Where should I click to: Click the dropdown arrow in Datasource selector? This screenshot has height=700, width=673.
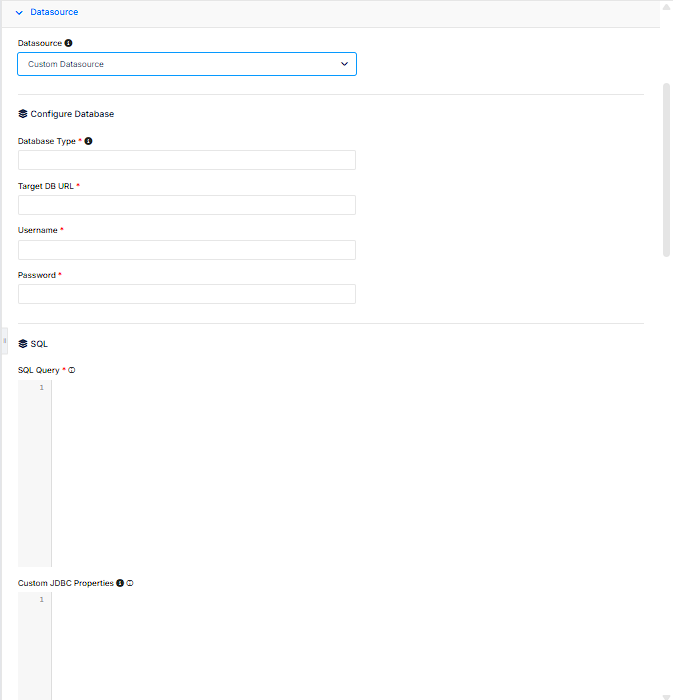[x=345, y=64]
